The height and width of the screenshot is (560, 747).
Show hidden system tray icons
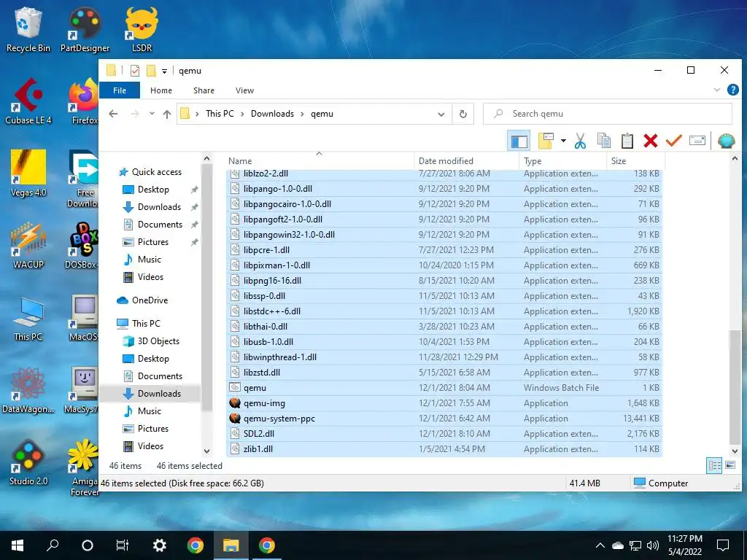tap(600, 545)
